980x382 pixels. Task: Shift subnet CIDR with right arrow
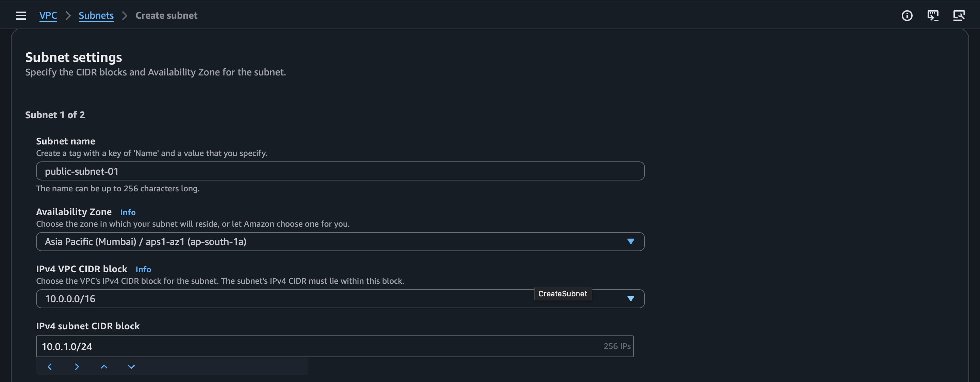tap(77, 366)
